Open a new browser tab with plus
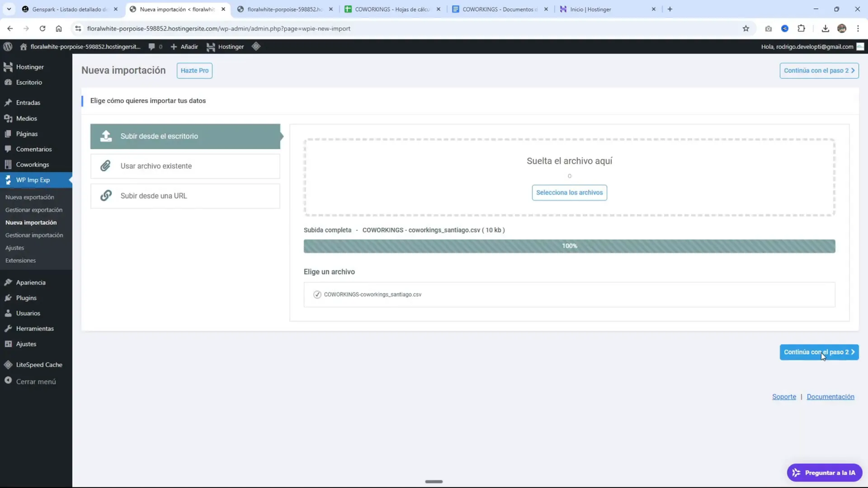The height and width of the screenshot is (488, 868). [x=670, y=9]
